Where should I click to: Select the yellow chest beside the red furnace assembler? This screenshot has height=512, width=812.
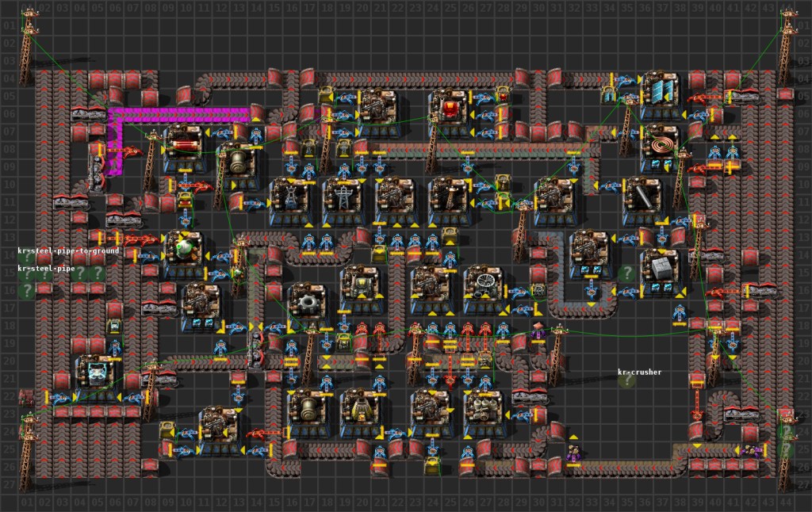click(502, 95)
